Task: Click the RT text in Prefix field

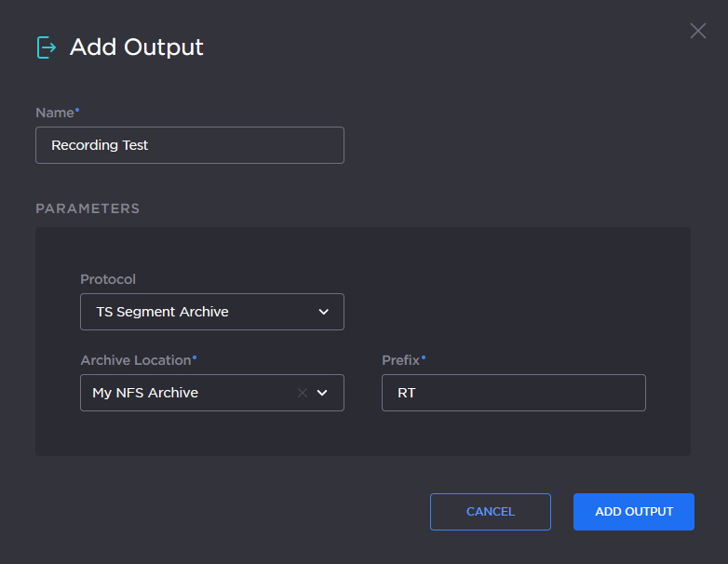Action: tap(407, 393)
